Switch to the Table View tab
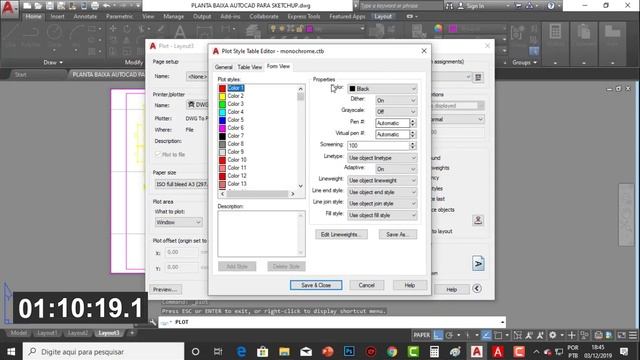The width and height of the screenshot is (640, 360). (249, 67)
